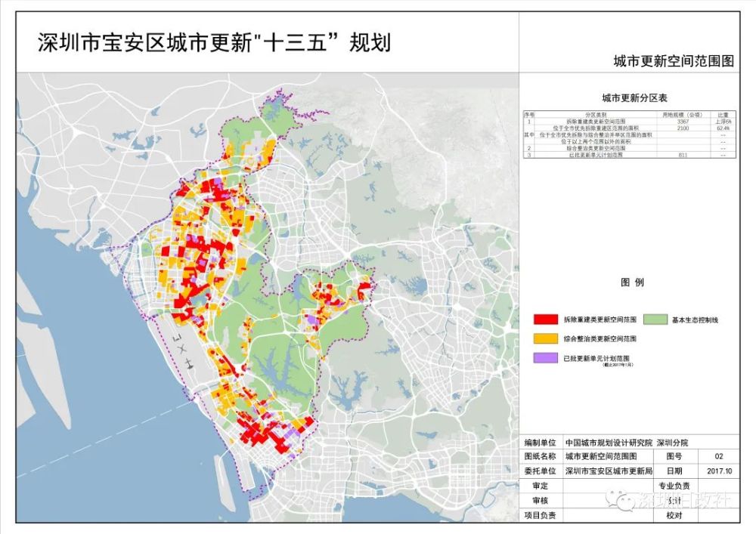The width and height of the screenshot is (756, 534).
Task: Click the WeChat watermark icon near bottom right
Action: 625,502
